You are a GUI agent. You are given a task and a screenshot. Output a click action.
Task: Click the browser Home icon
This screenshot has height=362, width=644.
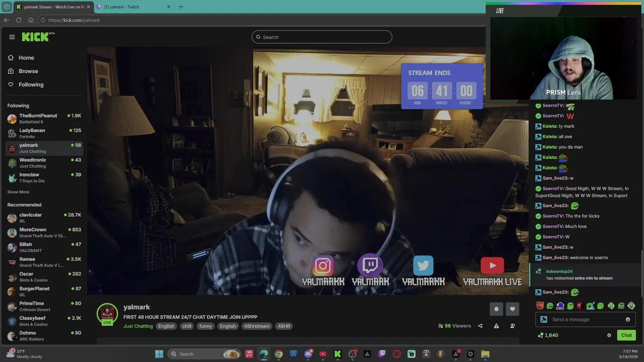[31, 20]
